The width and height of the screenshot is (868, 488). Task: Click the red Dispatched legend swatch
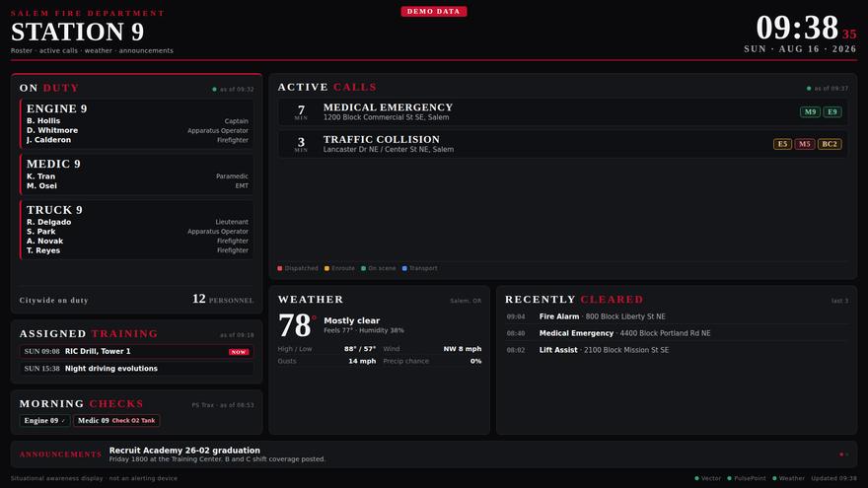279,268
